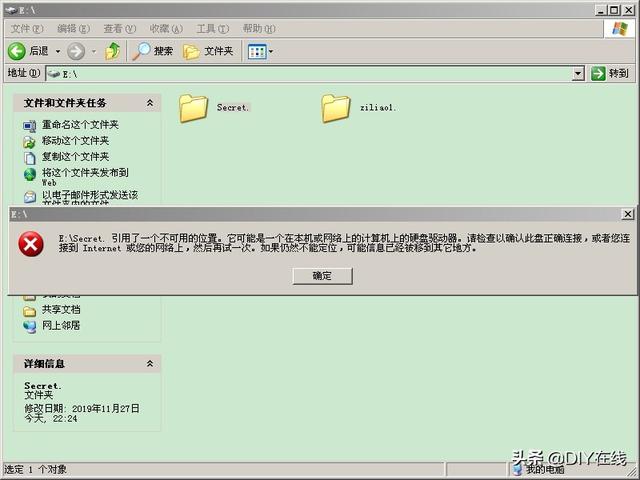Select the Secret. folder icon

[193, 108]
